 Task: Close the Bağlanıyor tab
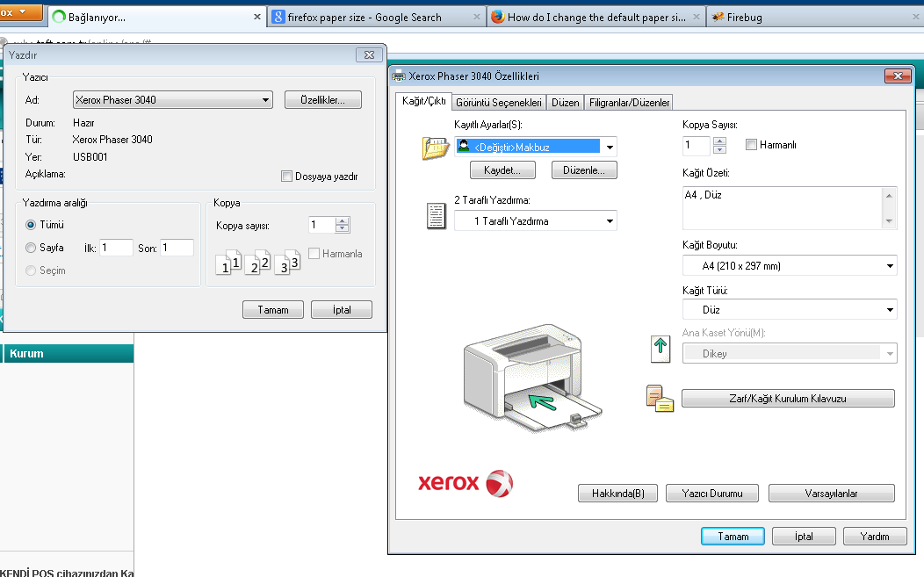[x=257, y=17]
